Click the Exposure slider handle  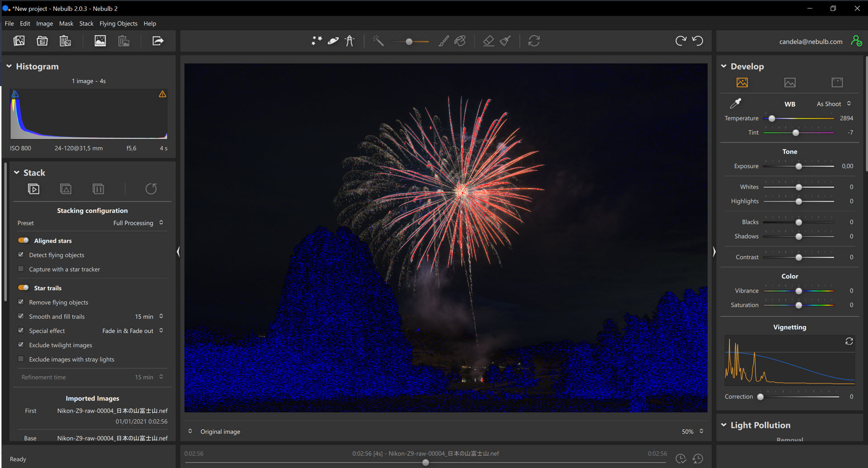click(x=799, y=166)
